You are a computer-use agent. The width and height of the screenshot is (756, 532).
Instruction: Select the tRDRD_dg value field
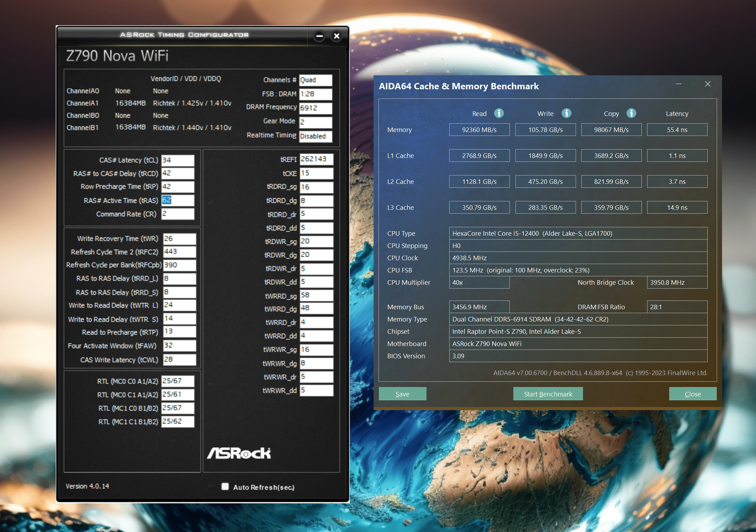(x=317, y=201)
